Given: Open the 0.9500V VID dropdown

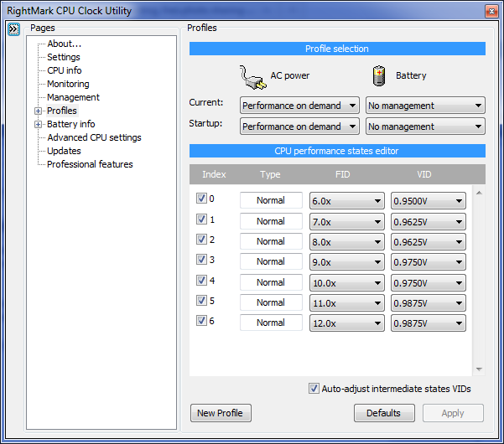Looking at the screenshot, I should 429,201.
